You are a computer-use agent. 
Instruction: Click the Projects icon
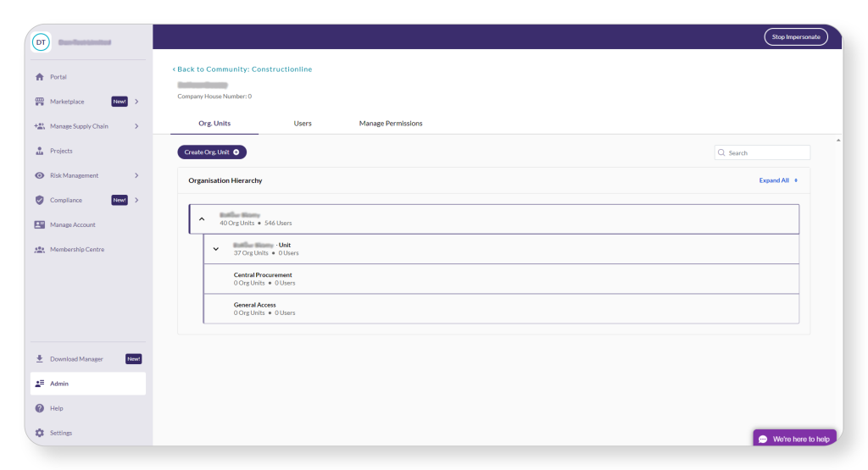39,151
